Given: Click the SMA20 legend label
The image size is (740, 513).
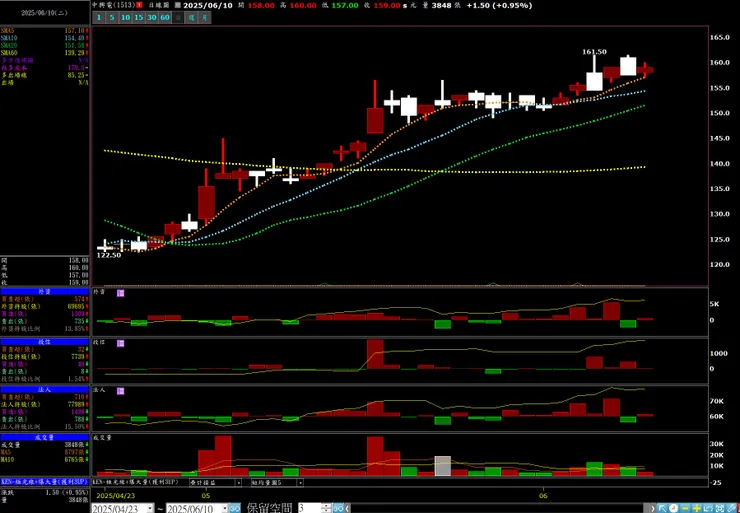Looking at the screenshot, I should (x=9, y=46).
